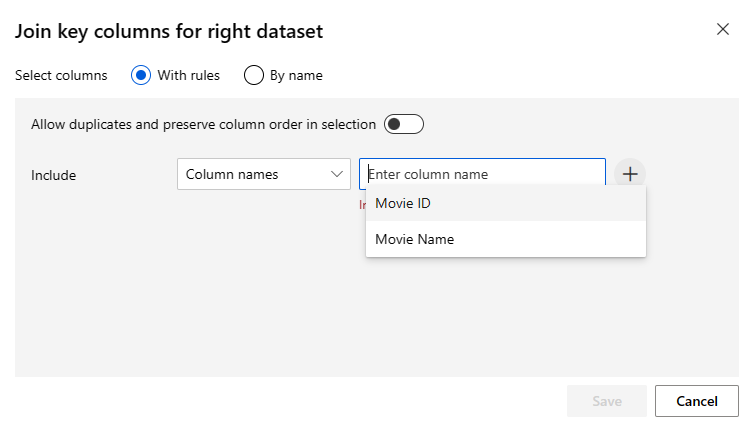Choose the By name radio button

(254, 75)
